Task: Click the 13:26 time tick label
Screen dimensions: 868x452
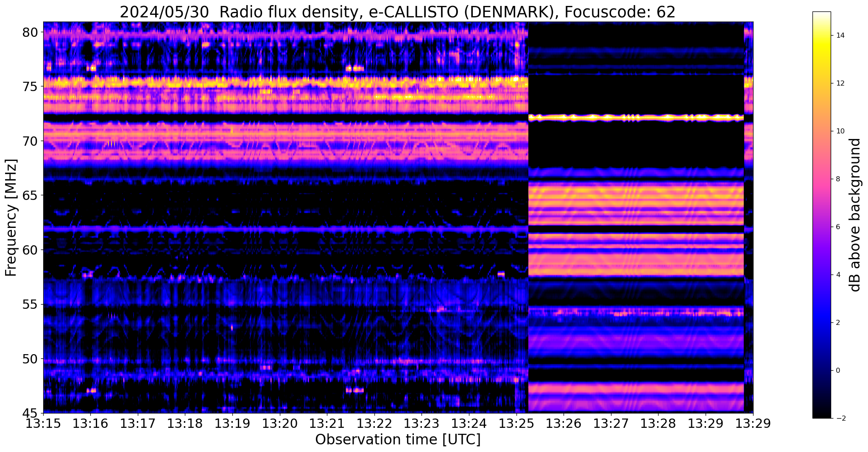Action: point(564,424)
